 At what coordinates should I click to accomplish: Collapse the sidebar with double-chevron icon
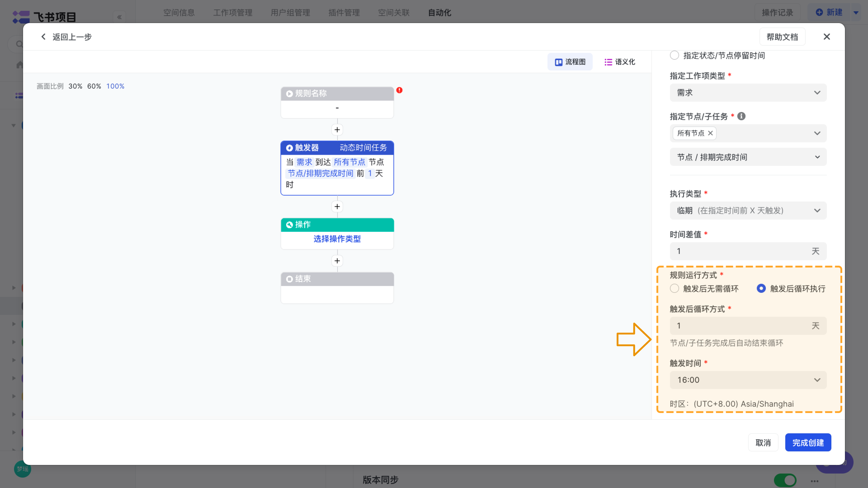click(119, 17)
